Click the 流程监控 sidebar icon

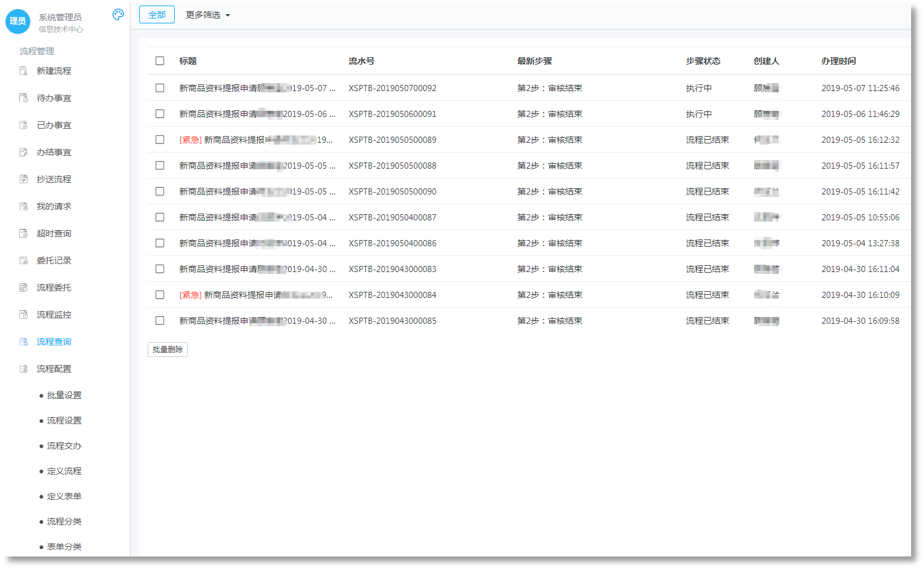[23, 315]
